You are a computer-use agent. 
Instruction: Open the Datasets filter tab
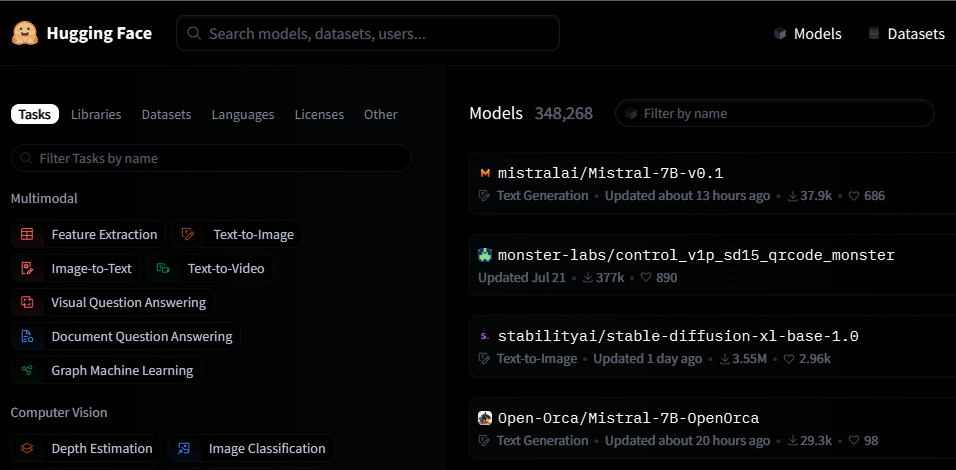click(166, 114)
